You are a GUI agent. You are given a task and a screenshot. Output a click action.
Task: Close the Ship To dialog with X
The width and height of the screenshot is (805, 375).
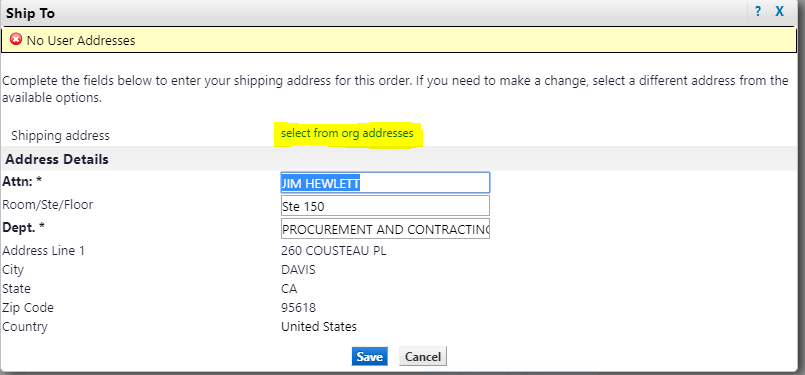tap(779, 12)
